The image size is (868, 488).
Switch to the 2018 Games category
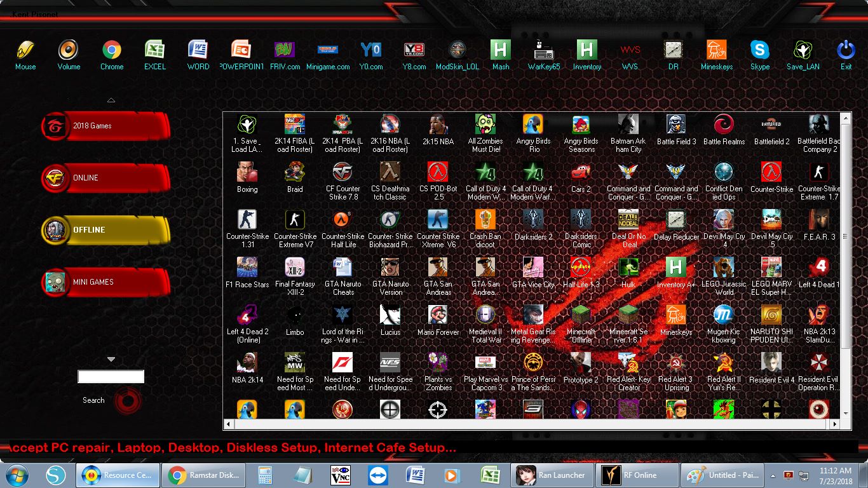pos(105,126)
